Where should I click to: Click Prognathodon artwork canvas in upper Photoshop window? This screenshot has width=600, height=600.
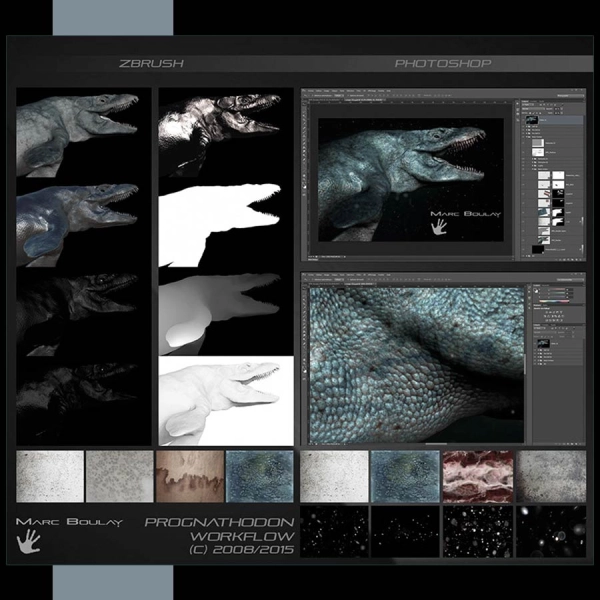(x=411, y=180)
